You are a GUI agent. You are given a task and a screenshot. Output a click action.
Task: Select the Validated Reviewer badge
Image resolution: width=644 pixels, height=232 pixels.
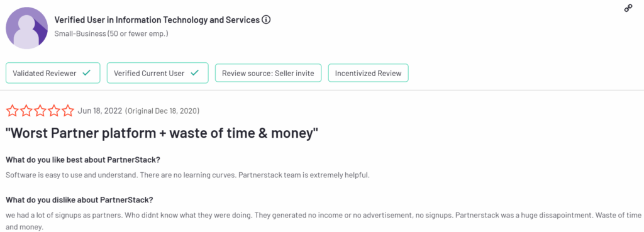(53, 74)
